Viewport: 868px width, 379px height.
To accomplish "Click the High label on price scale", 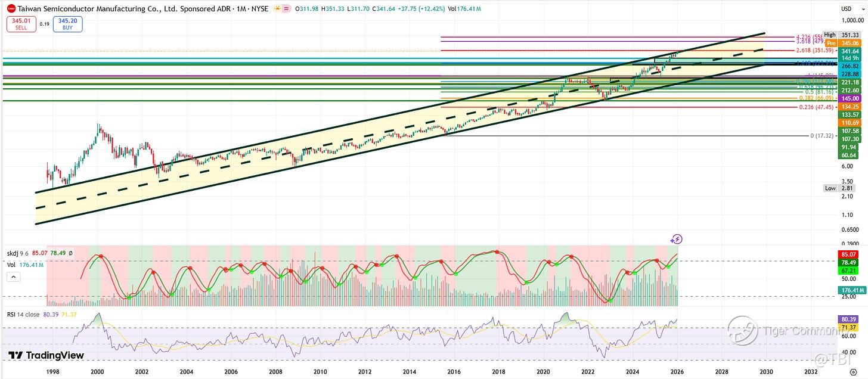I will (x=830, y=35).
